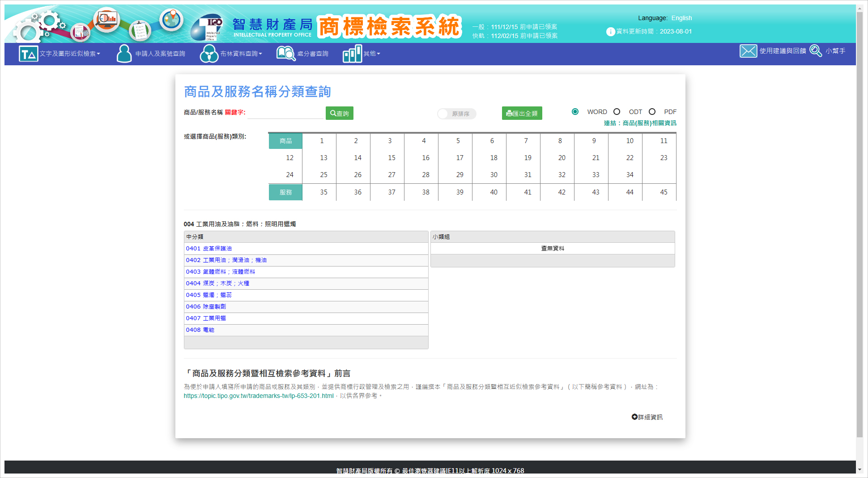Click the text and image search icon
This screenshot has width=868, height=478.
(x=28, y=54)
